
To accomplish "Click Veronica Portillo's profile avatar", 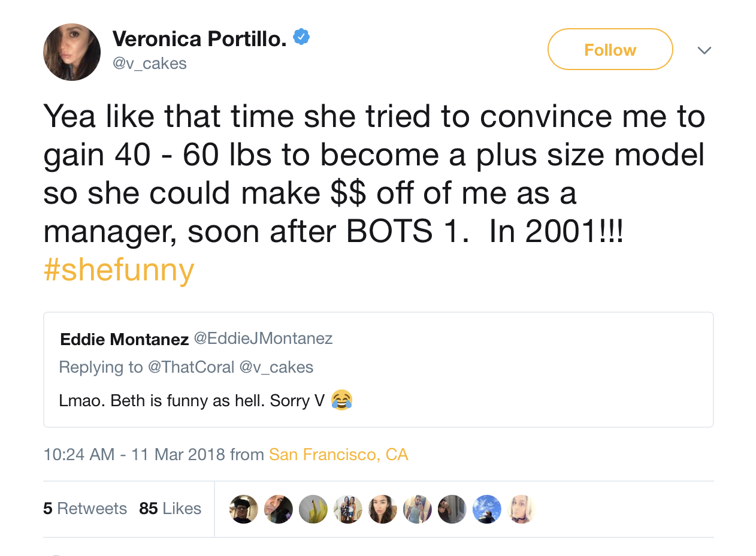I will coord(72,52).
